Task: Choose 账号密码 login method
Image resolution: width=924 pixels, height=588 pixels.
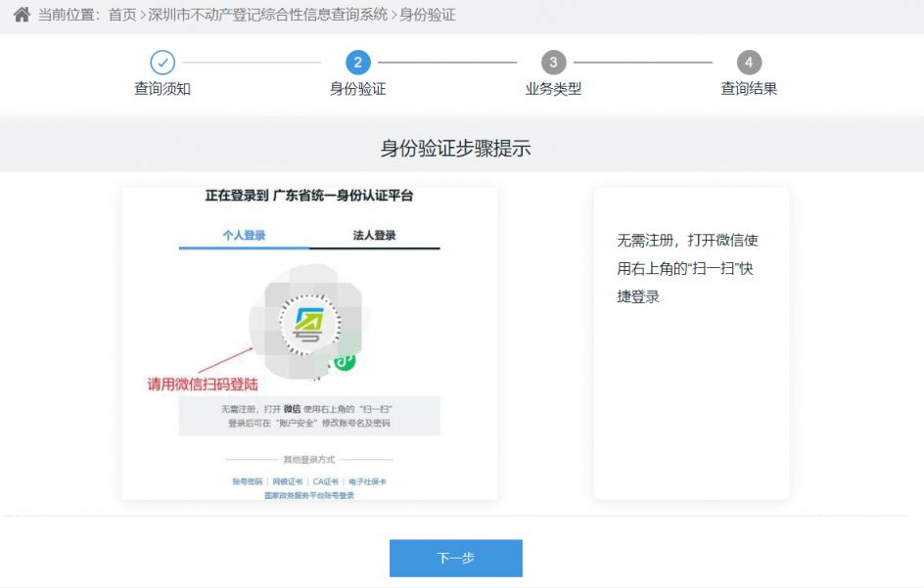Action: pos(247,481)
